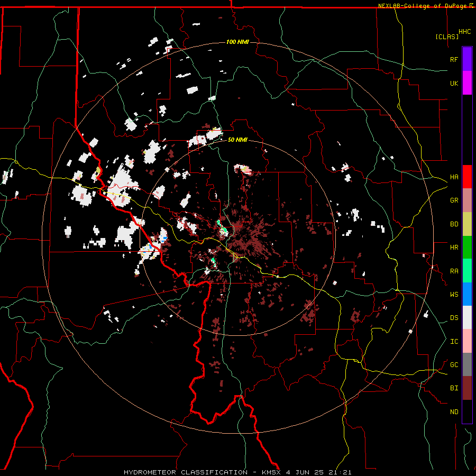Click the blue WS legend color swatch
Image resolution: width=476 pixels, height=476 pixels.
(x=467, y=294)
